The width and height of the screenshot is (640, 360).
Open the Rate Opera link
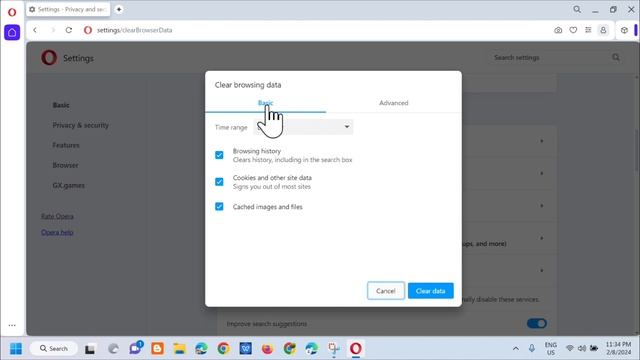57,216
